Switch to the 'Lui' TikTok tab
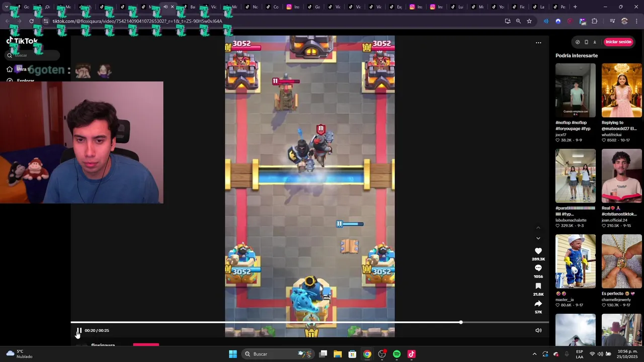The height and width of the screenshot is (362, 644). pyautogui.click(x=457, y=7)
